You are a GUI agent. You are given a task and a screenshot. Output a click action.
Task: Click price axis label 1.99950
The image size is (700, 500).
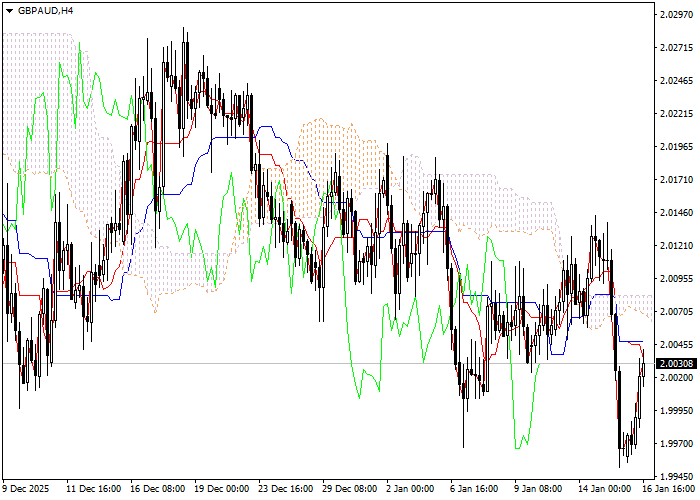point(677,411)
